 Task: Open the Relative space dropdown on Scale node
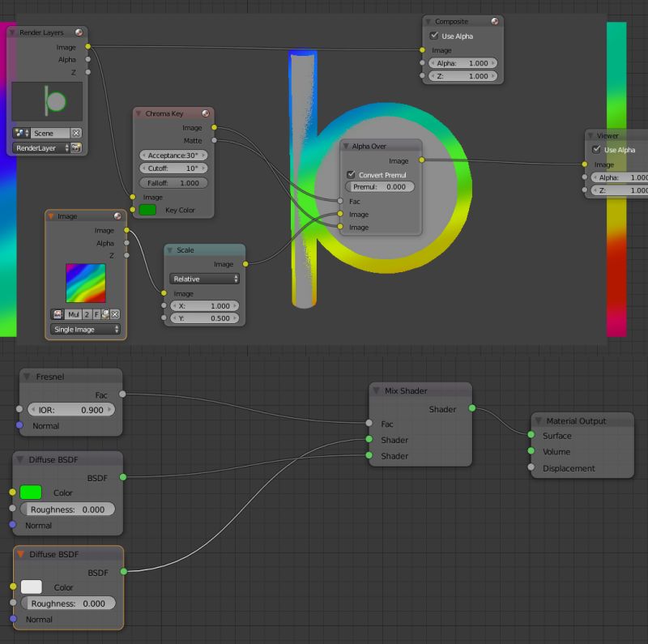[203, 278]
